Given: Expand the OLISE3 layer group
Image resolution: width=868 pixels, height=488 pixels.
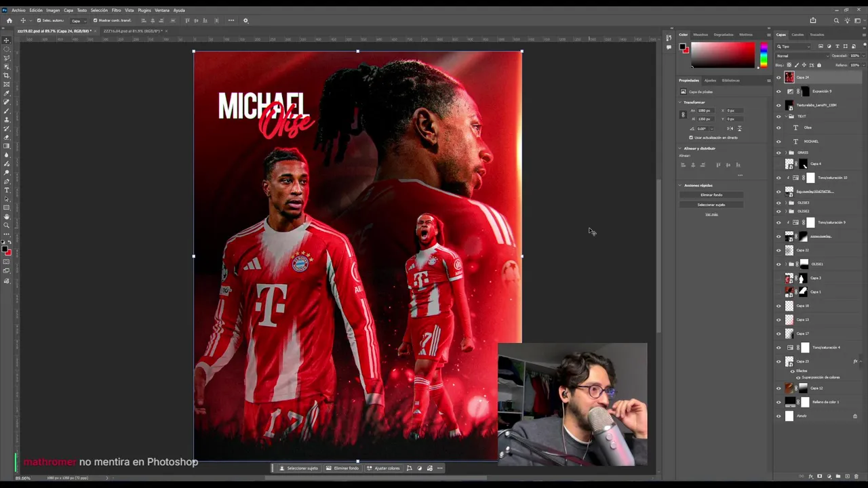Looking at the screenshot, I should (x=786, y=203).
